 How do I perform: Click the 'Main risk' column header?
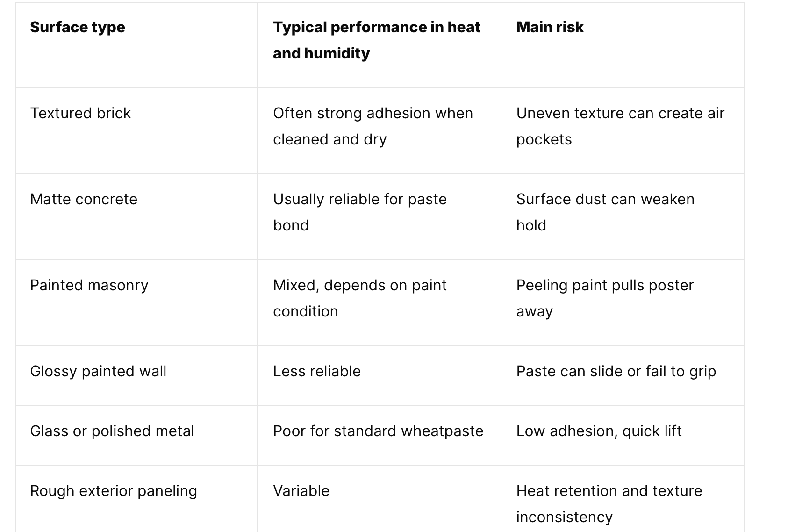click(622, 45)
